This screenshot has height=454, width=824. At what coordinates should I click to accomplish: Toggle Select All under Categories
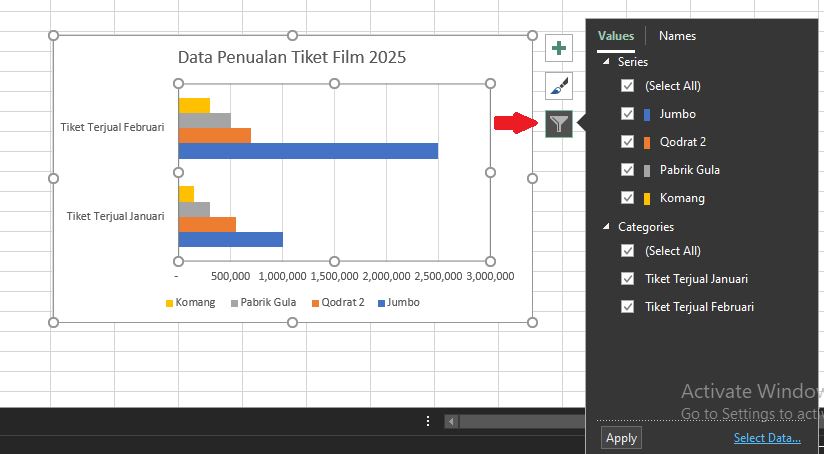[x=628, y=251]
